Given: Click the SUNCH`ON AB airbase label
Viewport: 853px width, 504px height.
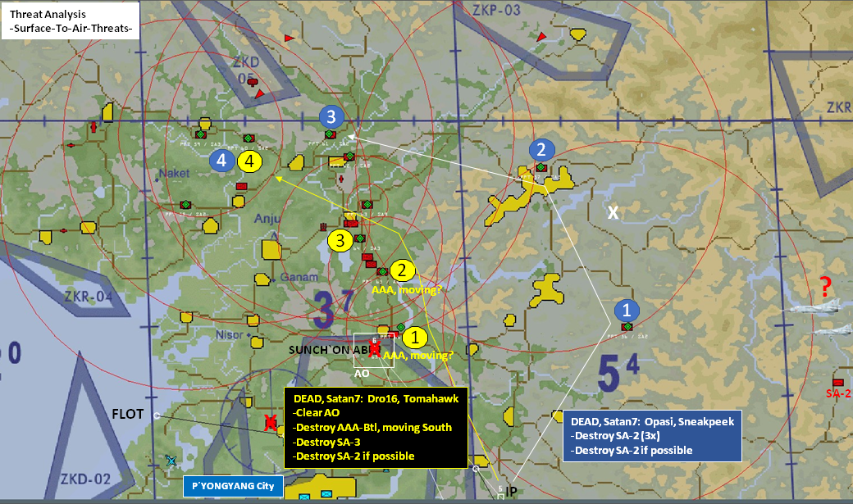Looking at the screenshot, I should 329,350.
